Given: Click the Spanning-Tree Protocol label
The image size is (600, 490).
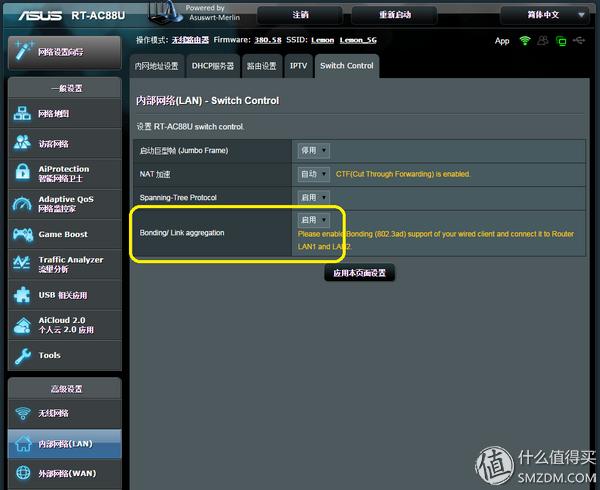Looking at the screenshot, I should [178, 197].
